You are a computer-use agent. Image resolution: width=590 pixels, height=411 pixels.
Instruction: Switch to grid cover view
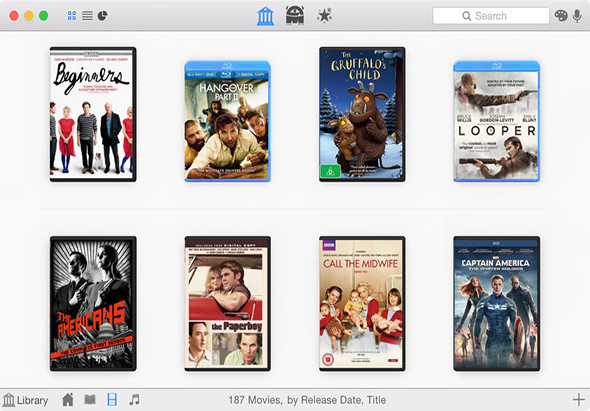72,15
